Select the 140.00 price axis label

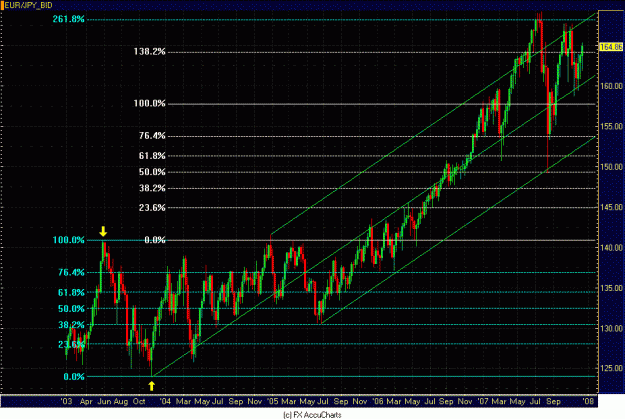(611, 247)
